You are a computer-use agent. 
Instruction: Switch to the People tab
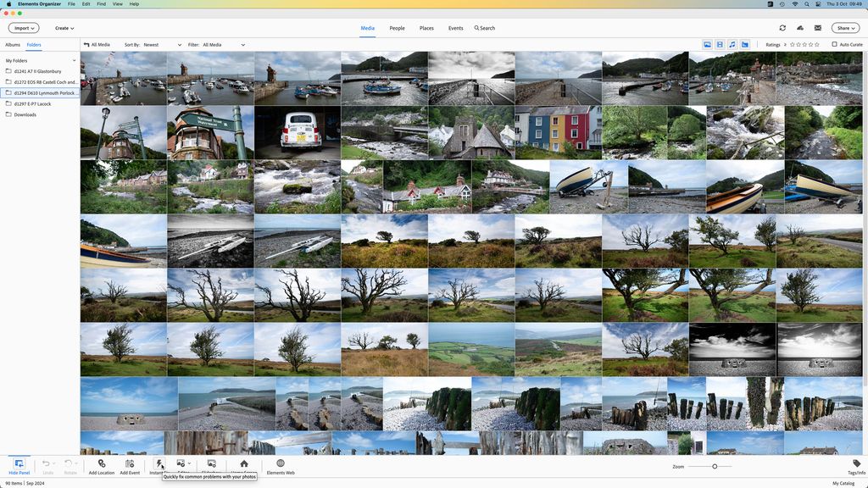click(397, 28)
